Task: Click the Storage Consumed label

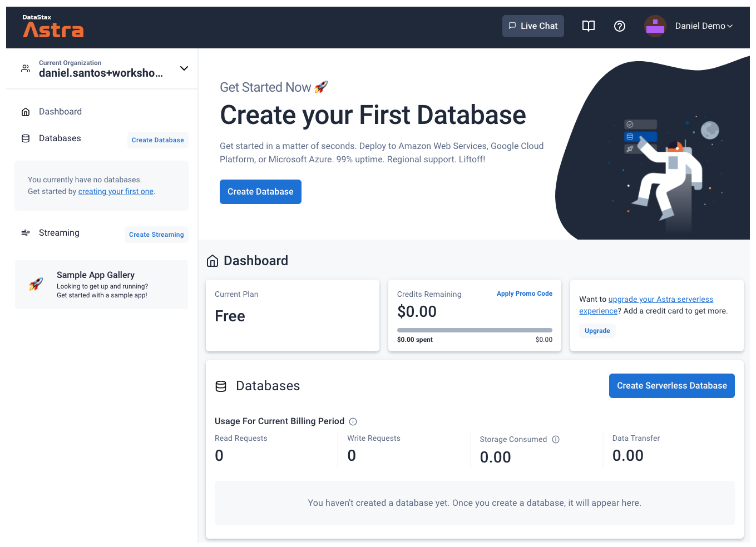Action: [513, 440]
